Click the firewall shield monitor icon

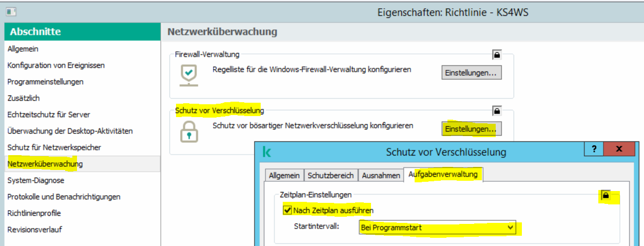click(189, 75)
